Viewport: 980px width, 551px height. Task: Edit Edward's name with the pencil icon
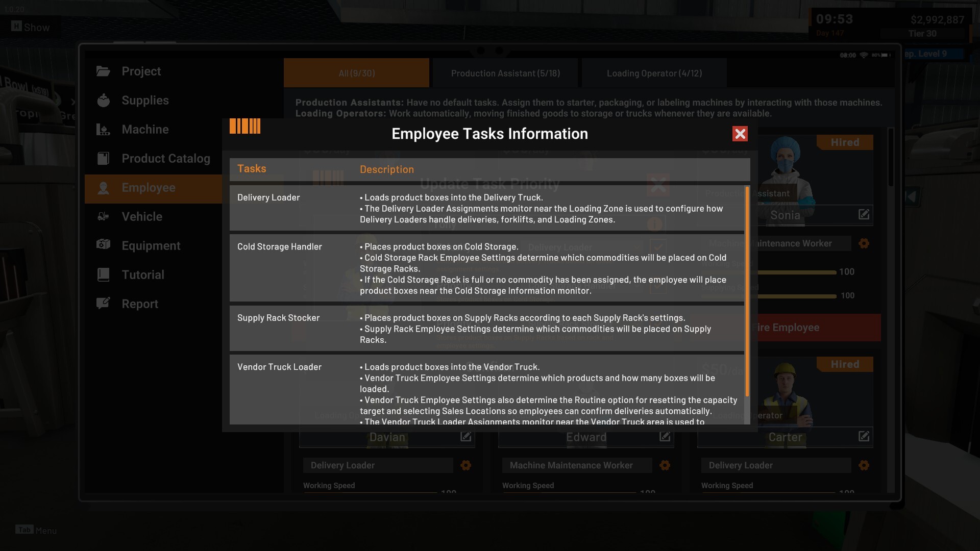[x=665, y=436]
